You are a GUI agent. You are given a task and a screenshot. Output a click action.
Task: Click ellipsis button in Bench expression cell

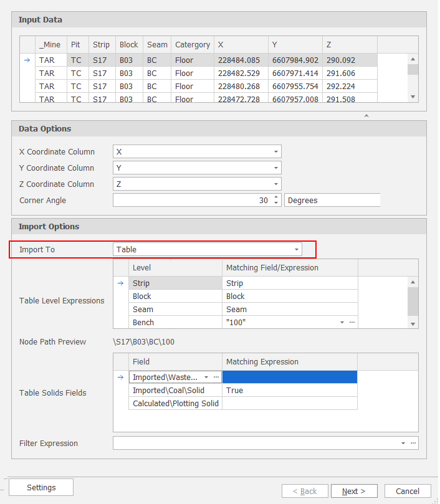[352, 323]
